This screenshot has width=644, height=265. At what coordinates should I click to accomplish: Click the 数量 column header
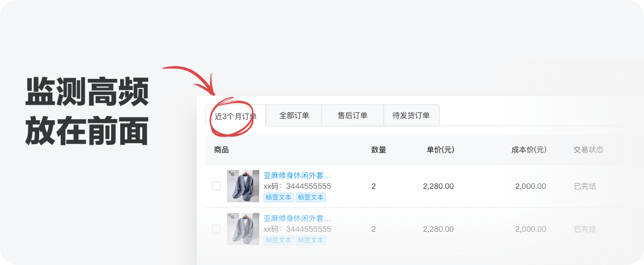pyautogui.click(x=379, y=150)
